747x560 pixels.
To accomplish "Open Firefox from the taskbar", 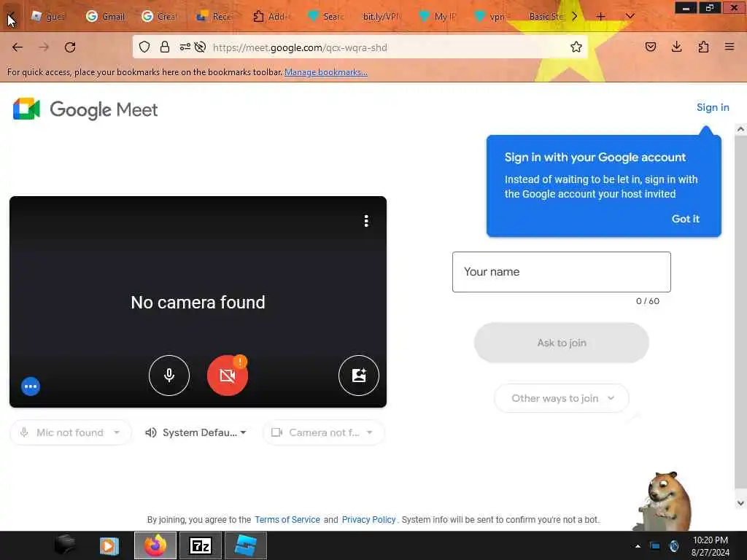I will (x=155, y=545).
